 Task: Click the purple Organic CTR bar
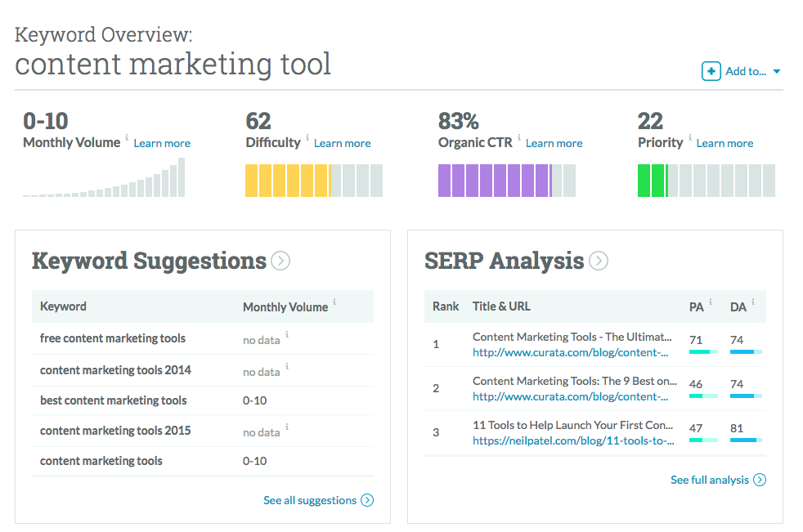(x=507, y=181)
